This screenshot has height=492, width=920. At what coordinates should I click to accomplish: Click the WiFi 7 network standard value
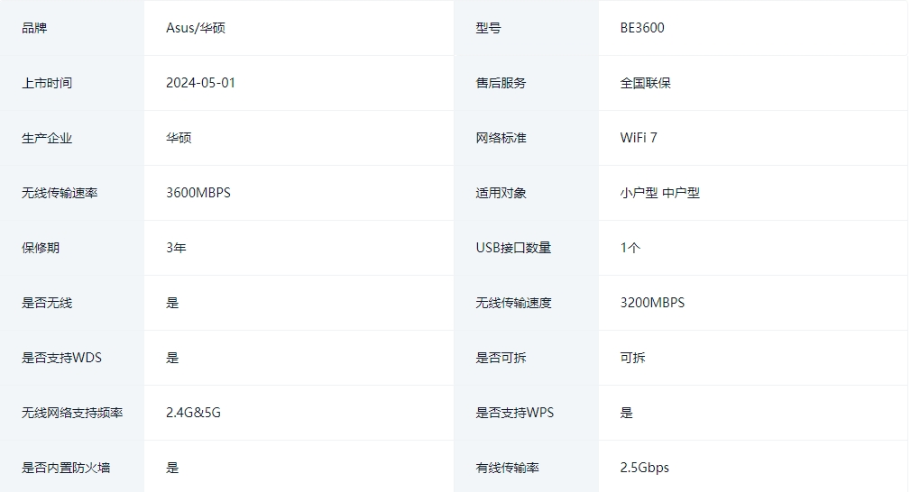639,138
